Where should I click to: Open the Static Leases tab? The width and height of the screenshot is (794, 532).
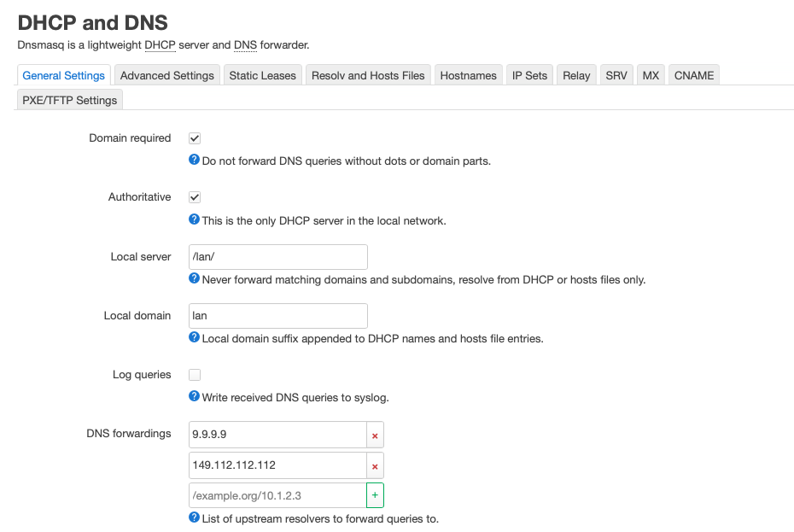pyautogui.click(x=262, y=75)
